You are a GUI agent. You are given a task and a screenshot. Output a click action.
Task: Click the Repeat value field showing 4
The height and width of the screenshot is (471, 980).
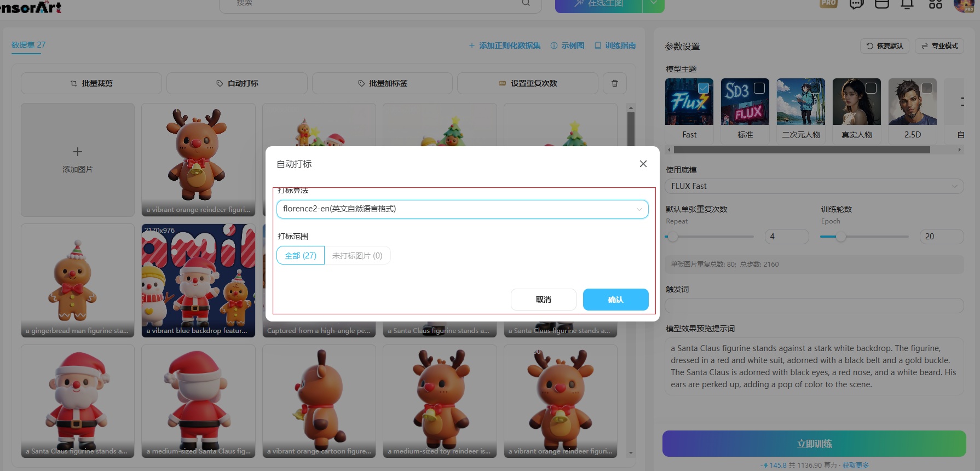click(787, 237)
